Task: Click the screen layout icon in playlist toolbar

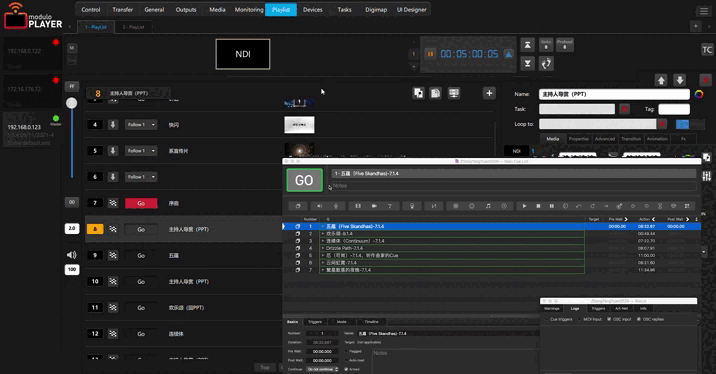Action: pos(453,93)
